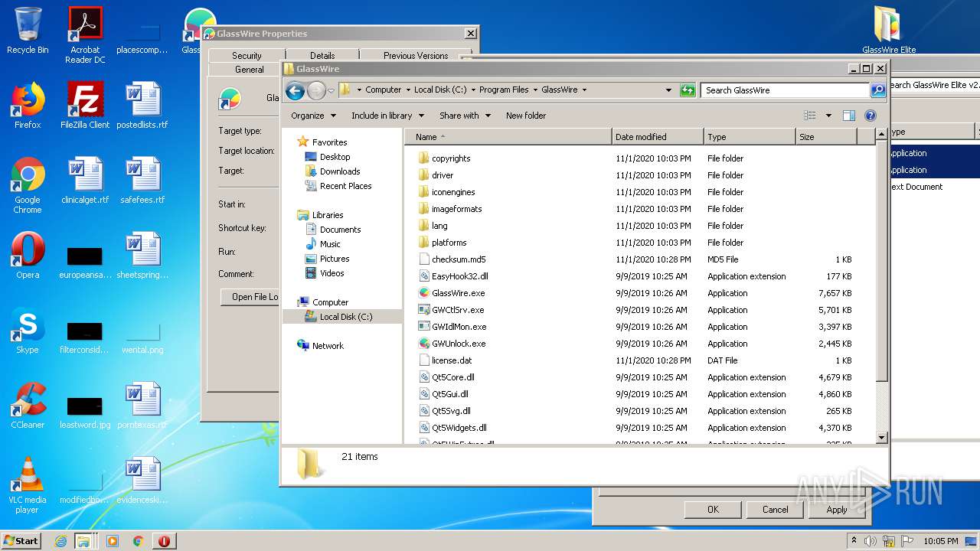This screenshot has width=980, height=551.
Task: Click the Chrome icon in taskbar
Action: click(x=138, y=541)
